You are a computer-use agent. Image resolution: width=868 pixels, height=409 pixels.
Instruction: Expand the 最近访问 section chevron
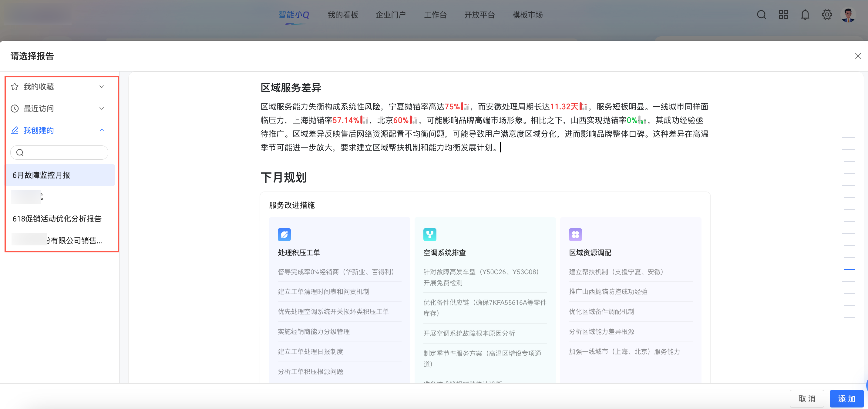coord(102,108)
